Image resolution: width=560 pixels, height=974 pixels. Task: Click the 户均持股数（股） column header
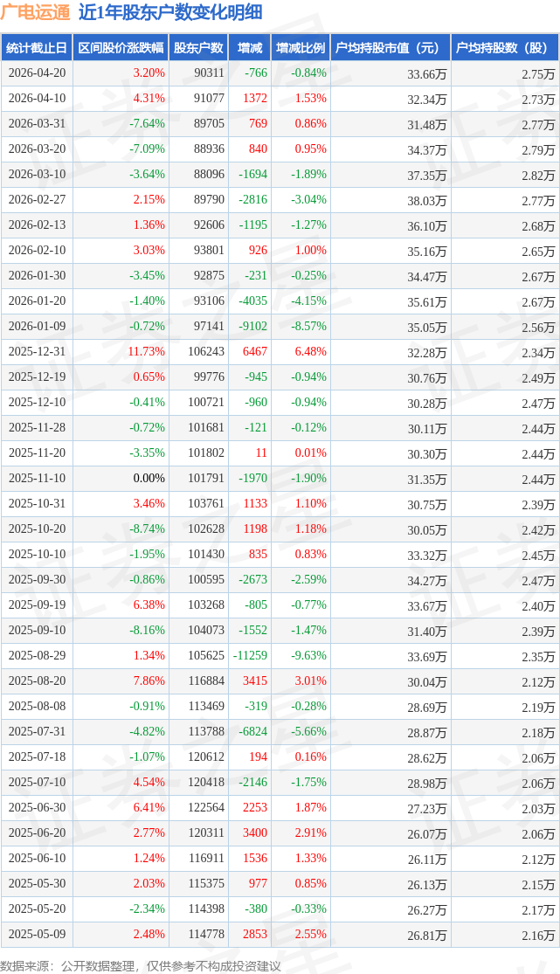506,48
